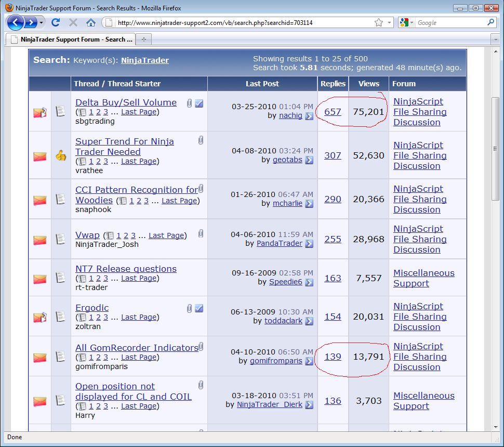Open the 307 replies link

pyautogui.click(x=333, y=155)
